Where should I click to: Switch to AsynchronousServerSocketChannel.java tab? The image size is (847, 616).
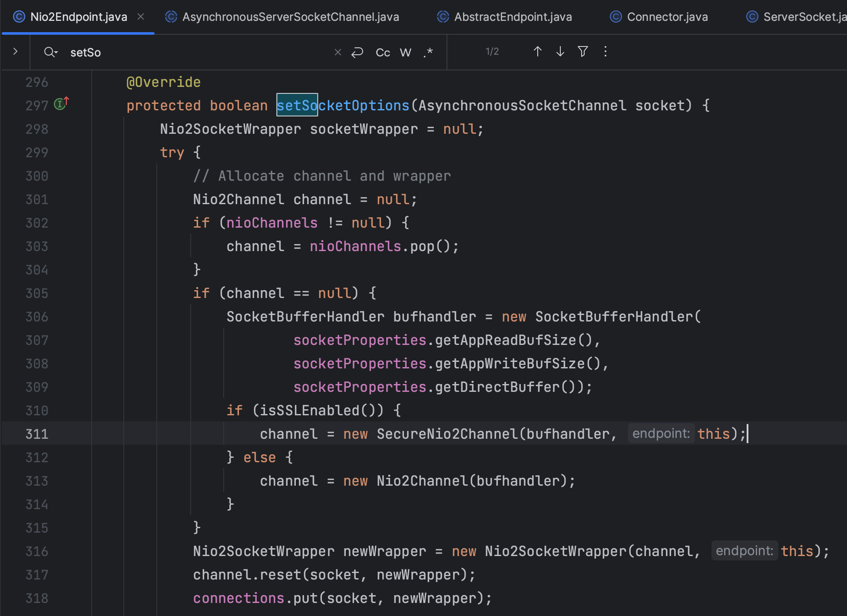(290, 17)
